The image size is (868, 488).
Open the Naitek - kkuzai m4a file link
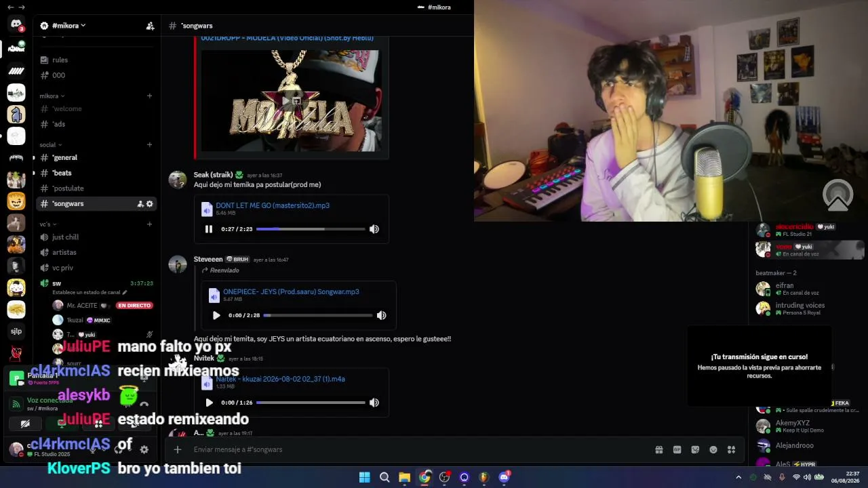click(x=280, y=379)
